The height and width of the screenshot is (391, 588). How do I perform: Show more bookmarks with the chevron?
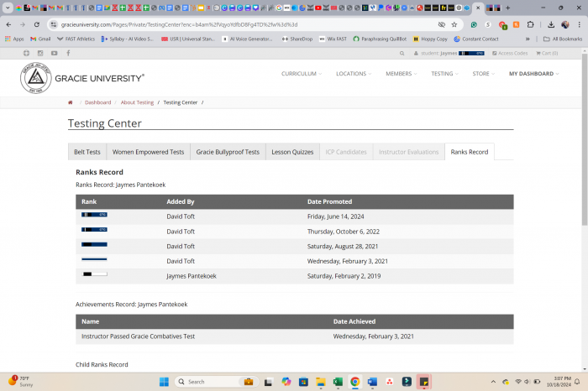tap(528, 39)
